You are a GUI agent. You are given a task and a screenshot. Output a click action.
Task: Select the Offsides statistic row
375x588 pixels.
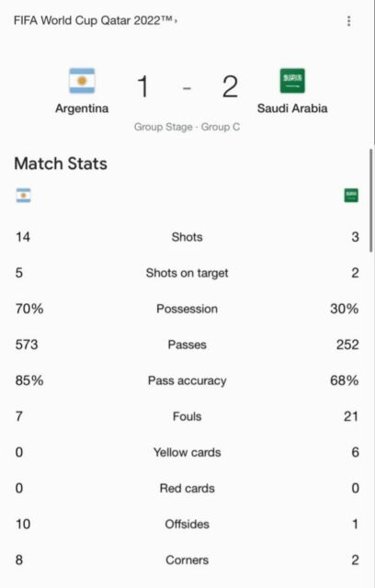click(x=187, y=524)
